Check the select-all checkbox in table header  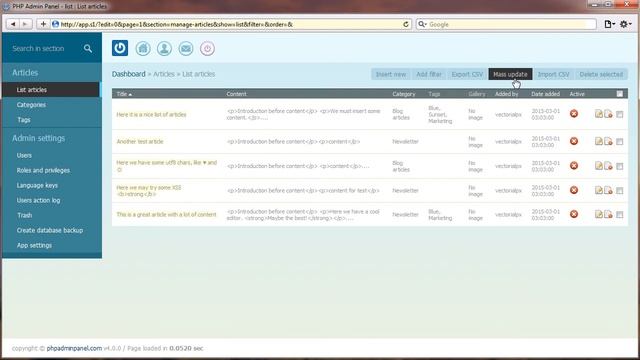[x=620, y=94]
